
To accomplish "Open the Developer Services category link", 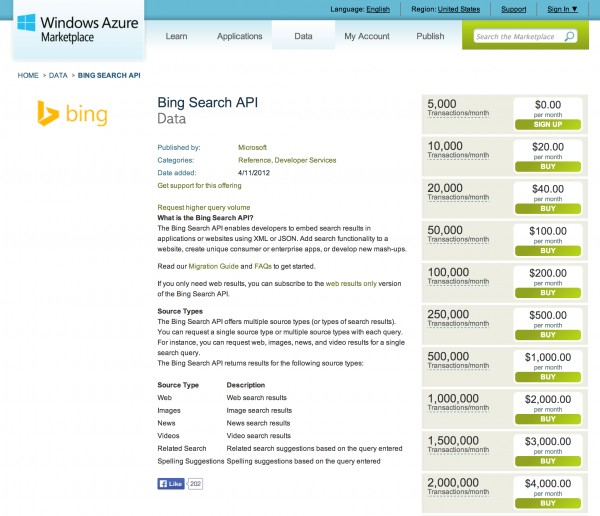I will (305, 160).
